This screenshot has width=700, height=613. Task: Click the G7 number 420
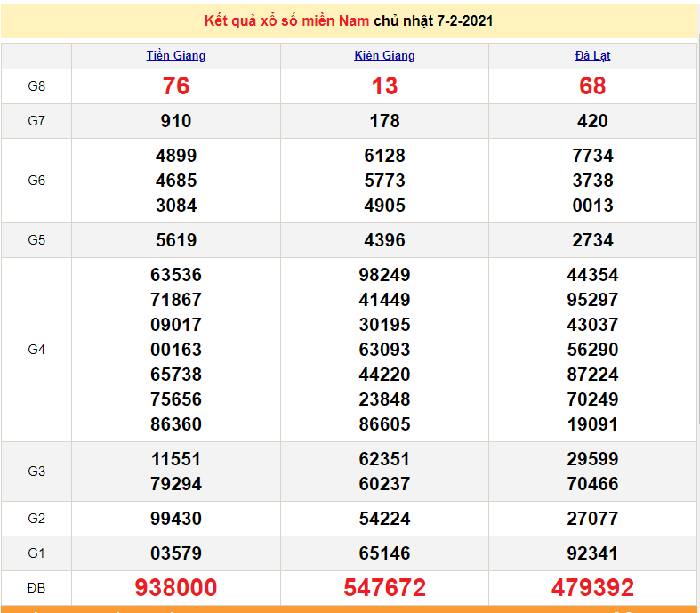point(592,121)
